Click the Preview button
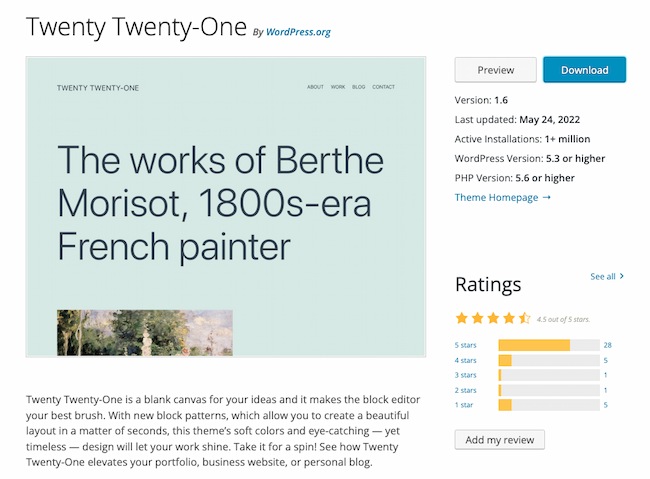The width and height of the screenshot is (650, 479). pyautogui.click(x=495, y=70)
